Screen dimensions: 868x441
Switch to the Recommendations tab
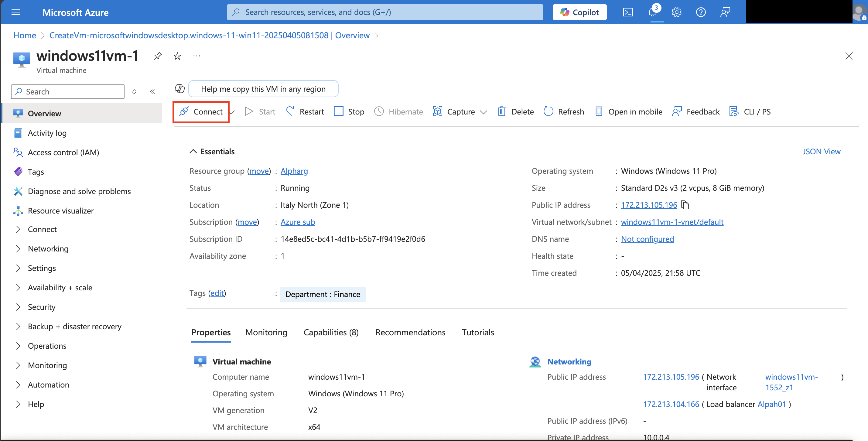tap(410, 333)
